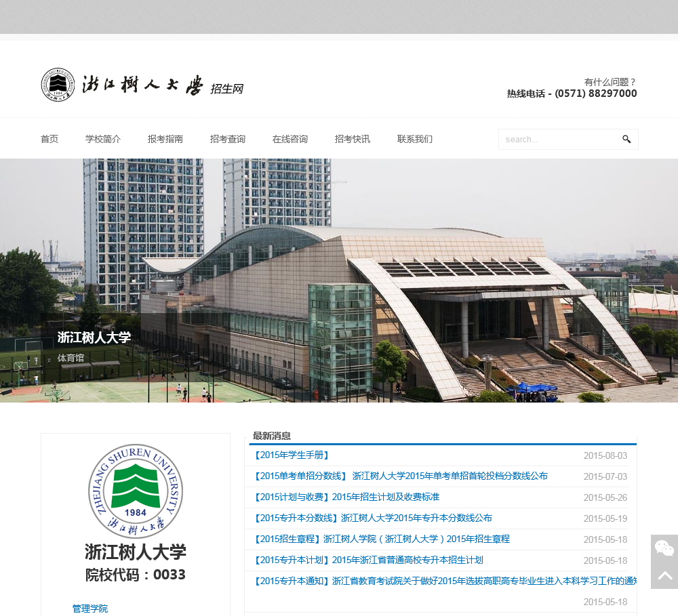Click the 管理学院 link
Screen dimensions: 678x616
pos(90,609)
